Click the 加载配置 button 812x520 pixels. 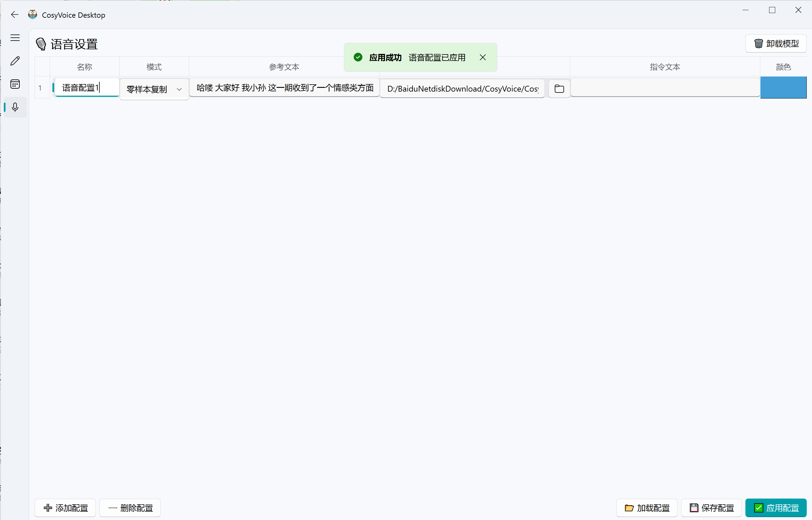coord(646,508)
